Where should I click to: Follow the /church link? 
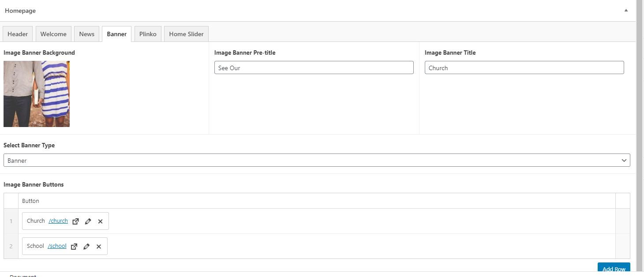(x=58, y=221)
